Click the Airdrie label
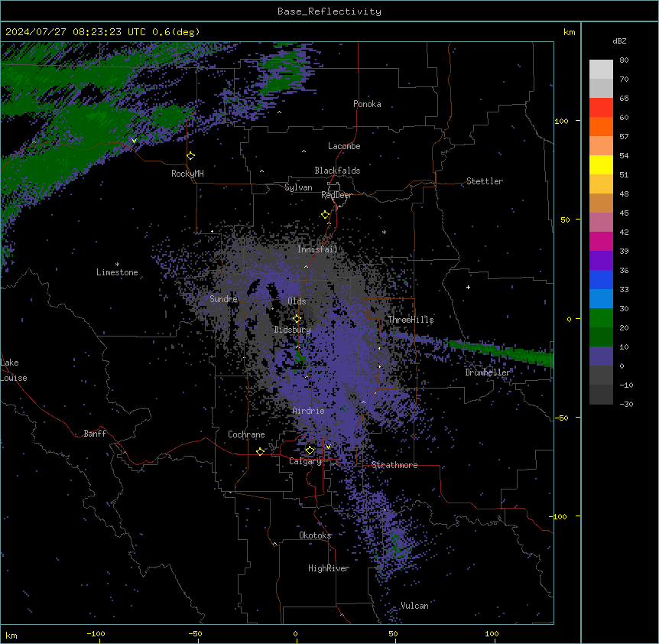This screenshot has height=644, width=659. (309, 411)
